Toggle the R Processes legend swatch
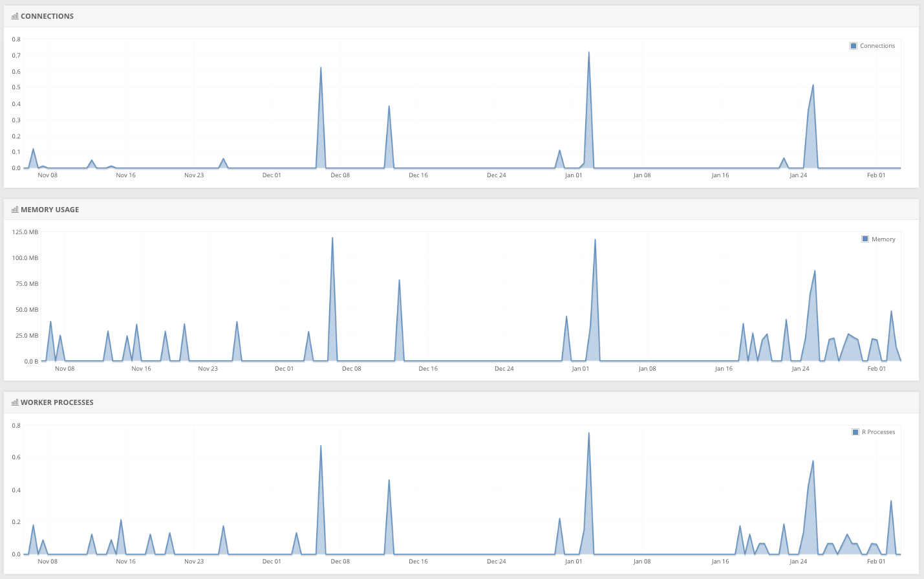The width and height of the screenshot is (924, 579). [x=855, y=432]
